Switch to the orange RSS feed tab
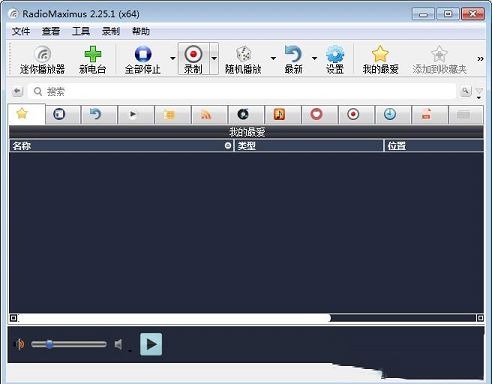The width and height of the screenshot is (492, 384). click(210, 115)
